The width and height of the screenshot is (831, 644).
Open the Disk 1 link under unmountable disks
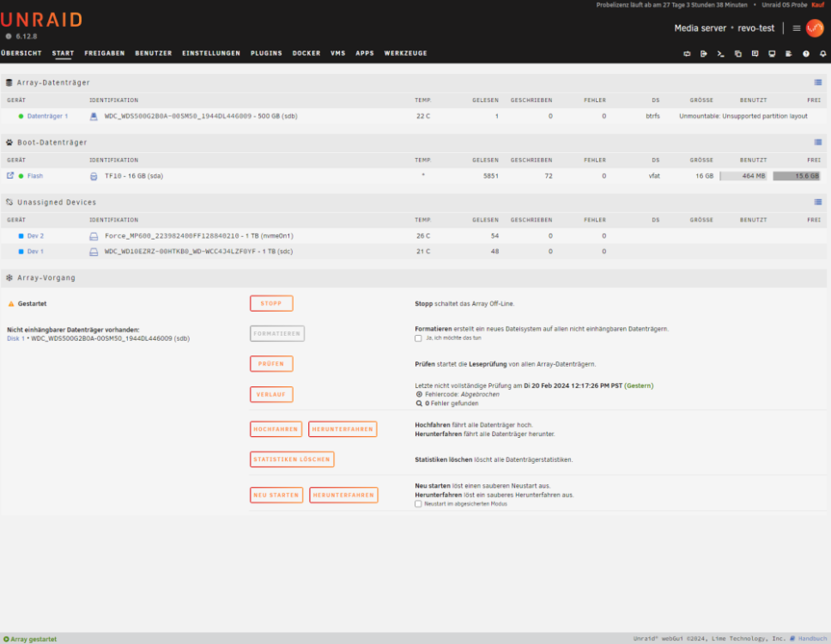tap(16, 338)
